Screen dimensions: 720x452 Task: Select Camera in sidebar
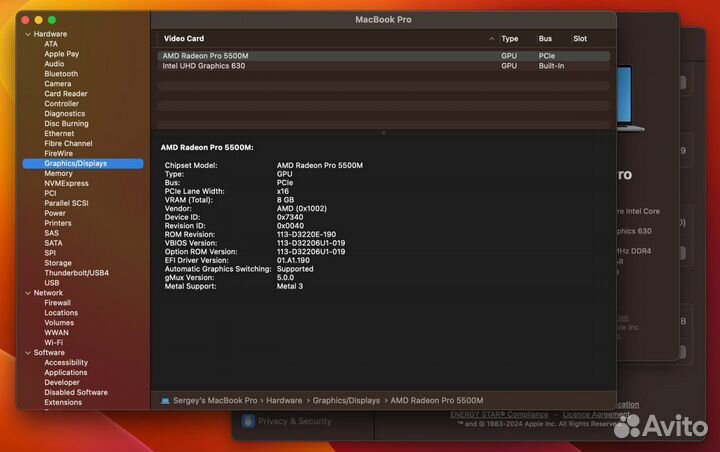pos(58,84)
